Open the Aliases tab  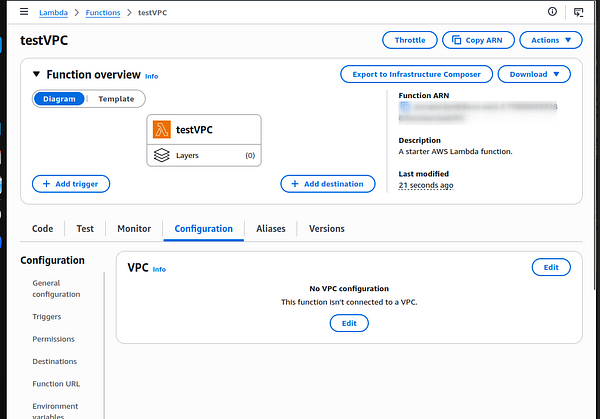[271, 229]
